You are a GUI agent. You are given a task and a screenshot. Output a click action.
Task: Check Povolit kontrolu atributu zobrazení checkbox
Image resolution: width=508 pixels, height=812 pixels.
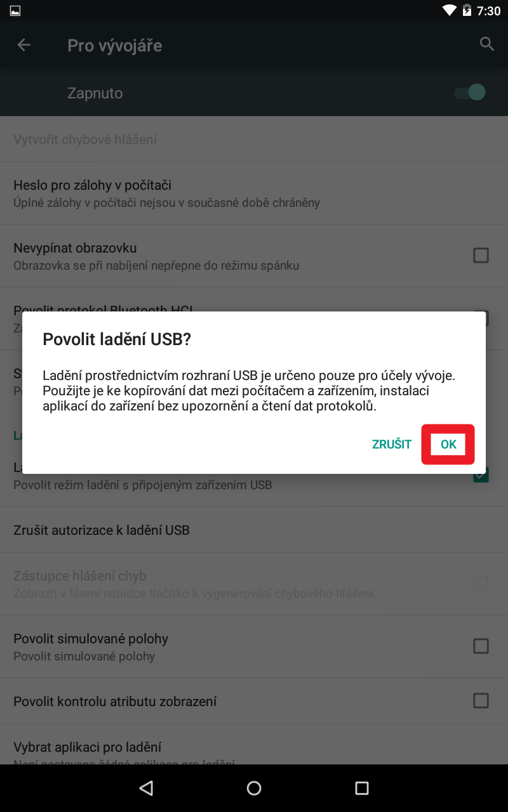(481, 700)
